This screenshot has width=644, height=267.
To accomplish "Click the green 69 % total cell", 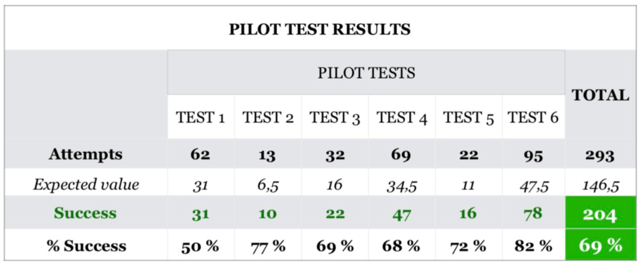I will point(599,245).
